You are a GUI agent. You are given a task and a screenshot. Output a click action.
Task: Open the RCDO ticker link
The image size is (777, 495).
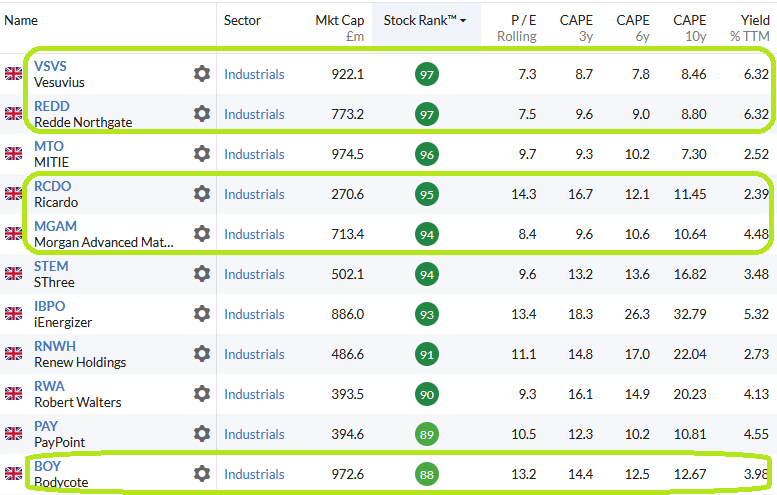click(53, 186)
